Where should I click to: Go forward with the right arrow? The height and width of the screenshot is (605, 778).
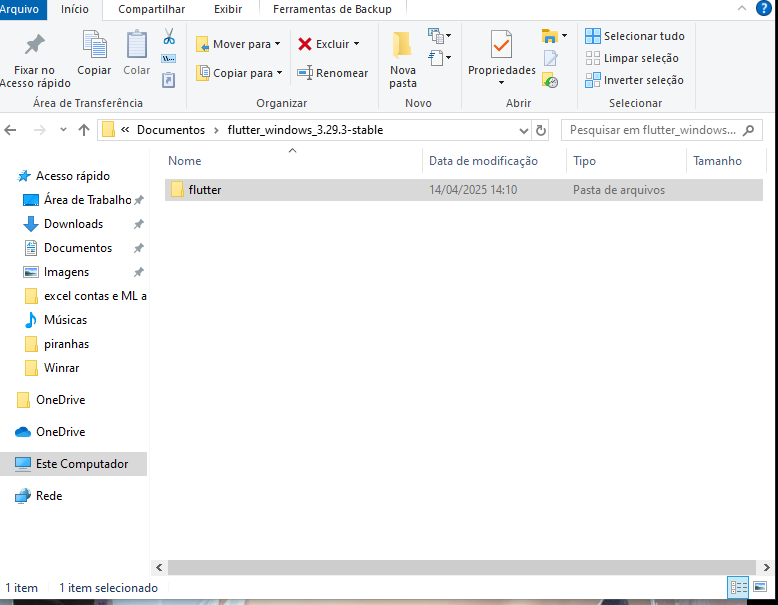coord(39,130)
